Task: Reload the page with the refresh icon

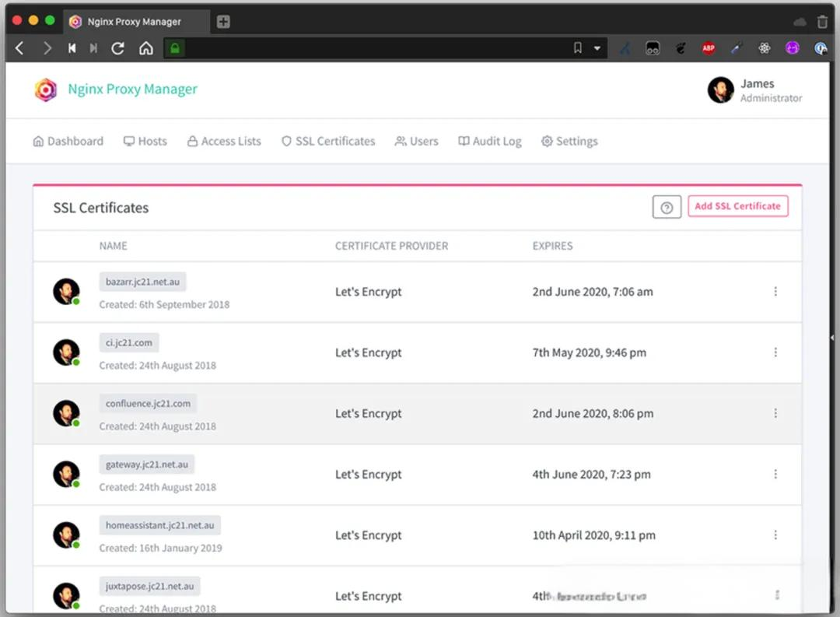Action: (118, 48)
